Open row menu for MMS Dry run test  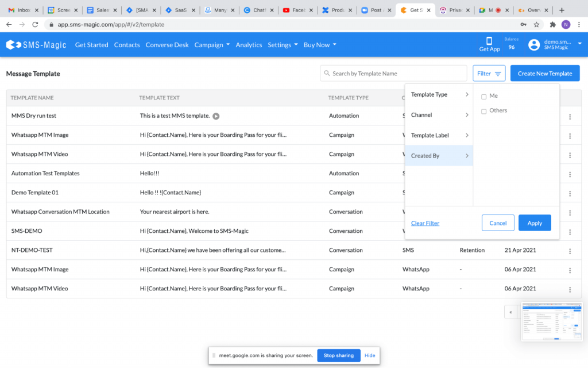(x=570, y=117)
